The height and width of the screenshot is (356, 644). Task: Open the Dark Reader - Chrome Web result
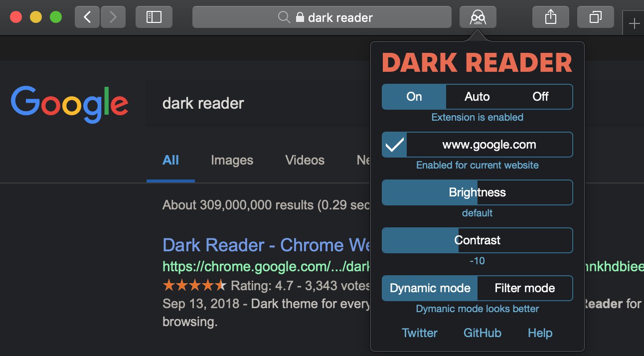tap(266, 245)
